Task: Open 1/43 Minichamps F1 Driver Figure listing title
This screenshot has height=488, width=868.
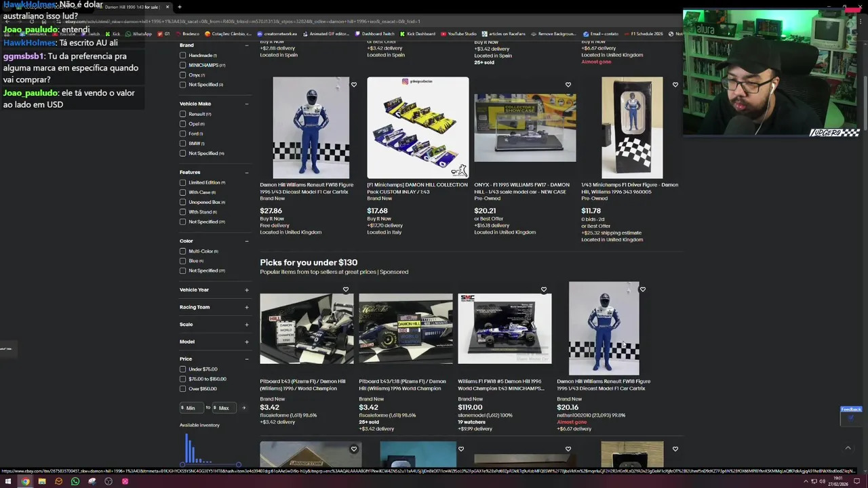Action: [x=629, y=188]
